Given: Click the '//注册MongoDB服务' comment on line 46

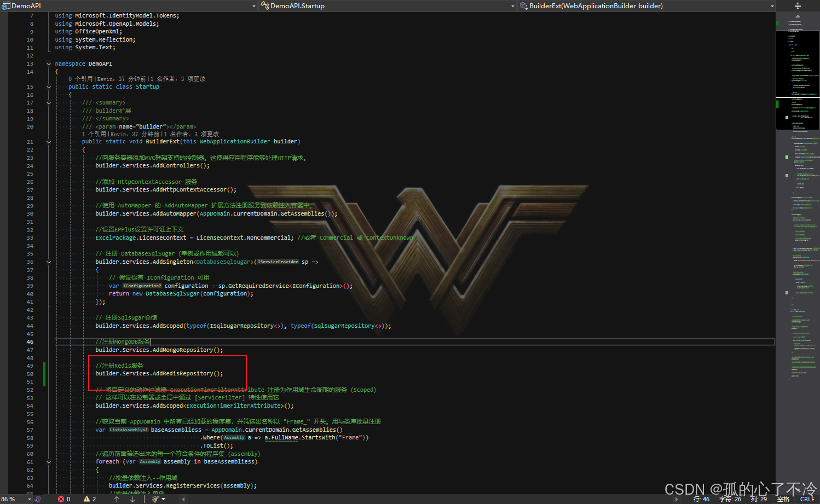Looking at the screenshot, I should pyautogui.click(x=123, y=342).
